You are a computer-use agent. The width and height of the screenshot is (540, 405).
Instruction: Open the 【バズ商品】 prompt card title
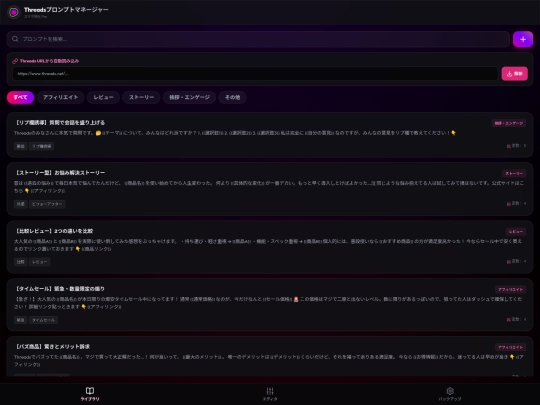coord(52,346)
